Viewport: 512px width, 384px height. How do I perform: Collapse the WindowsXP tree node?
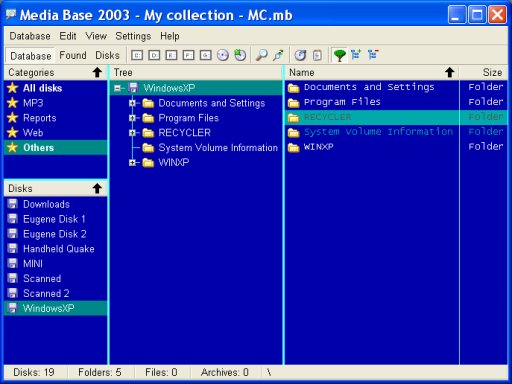pos(117,88)
